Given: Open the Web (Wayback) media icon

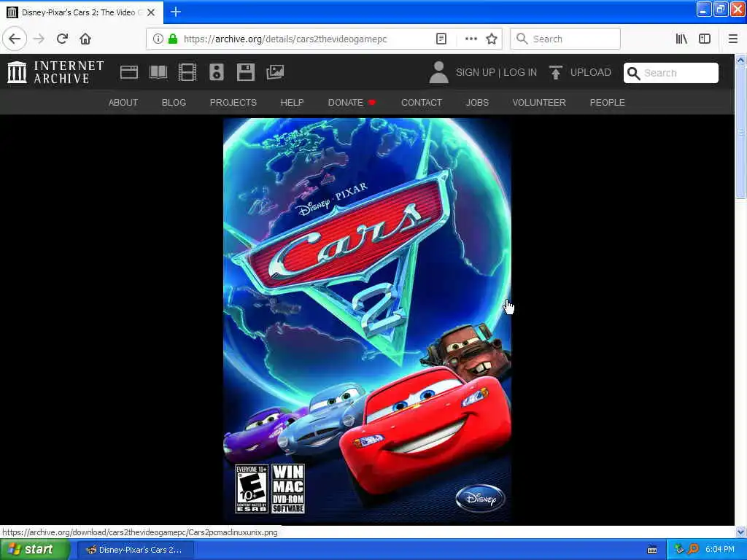Looking at the screenshot, I should [x=128, y=72].
